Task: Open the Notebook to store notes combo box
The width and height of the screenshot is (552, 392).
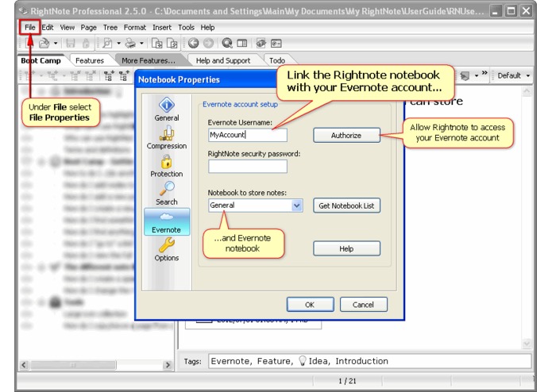Action: (255, 206)
